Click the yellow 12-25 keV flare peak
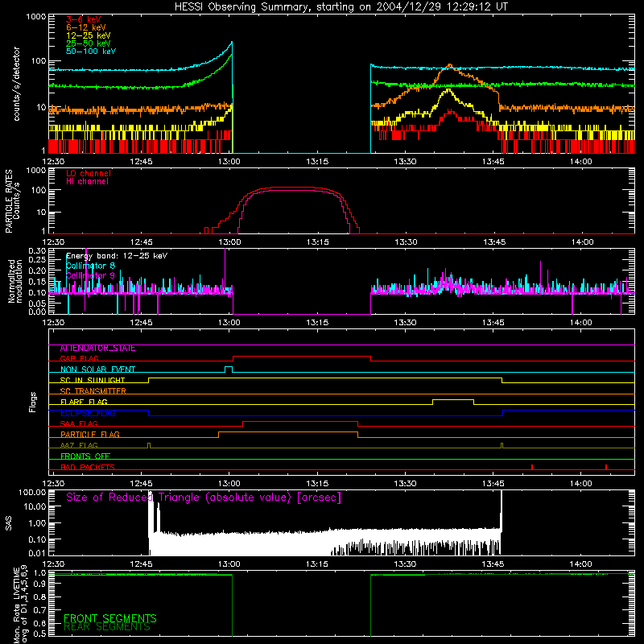 pos(448,90)
